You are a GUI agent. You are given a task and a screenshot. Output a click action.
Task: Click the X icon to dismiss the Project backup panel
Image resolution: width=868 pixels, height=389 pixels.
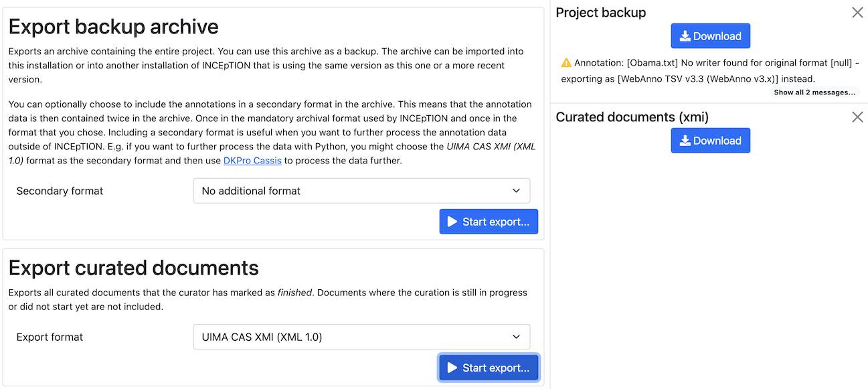[857, 12]
